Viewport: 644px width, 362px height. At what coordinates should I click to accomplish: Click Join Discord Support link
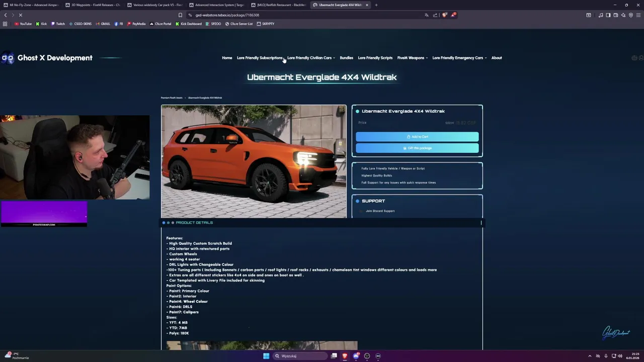[380, 211]
